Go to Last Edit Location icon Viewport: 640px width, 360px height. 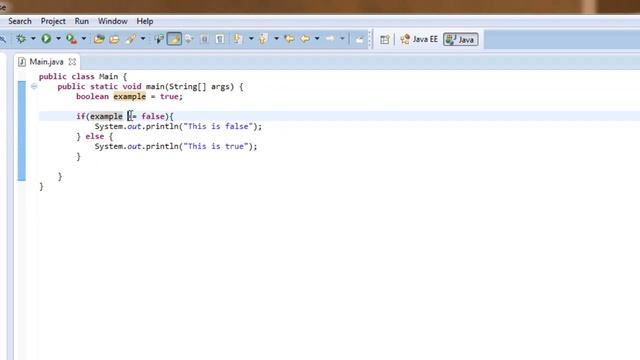click(289, 39)
